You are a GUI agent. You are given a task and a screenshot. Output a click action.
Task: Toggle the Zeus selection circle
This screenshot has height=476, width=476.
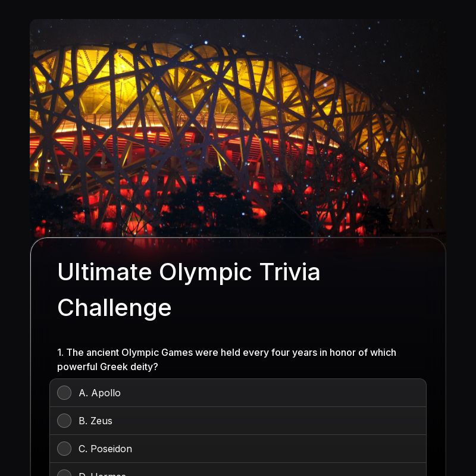point(64,421)
